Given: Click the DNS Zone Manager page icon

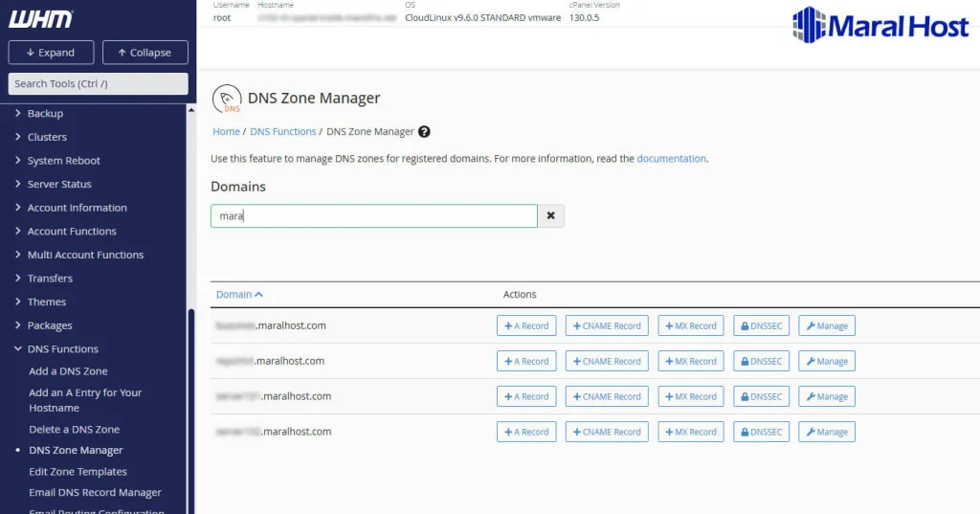Looking at the screenshot, I should [226, 99].
